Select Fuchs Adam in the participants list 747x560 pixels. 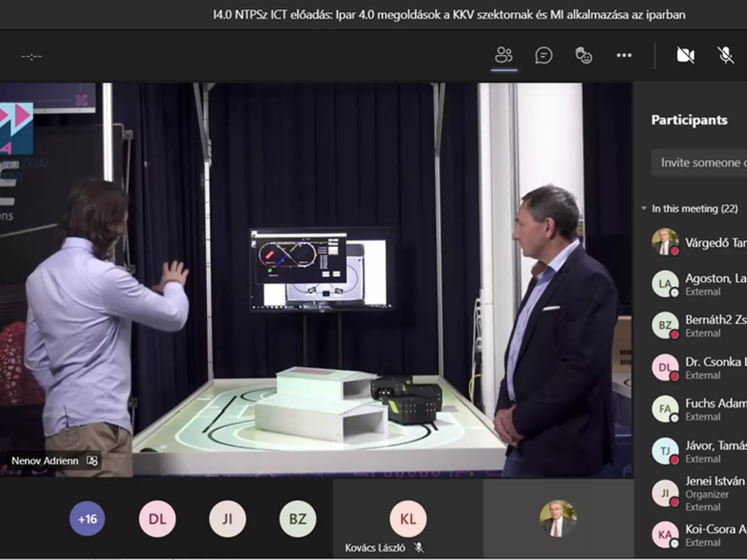714,404
